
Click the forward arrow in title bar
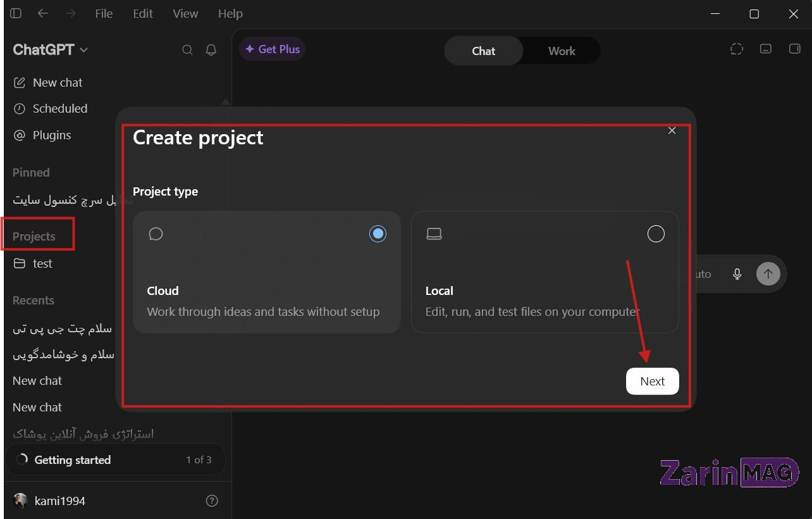coord(70,13)
